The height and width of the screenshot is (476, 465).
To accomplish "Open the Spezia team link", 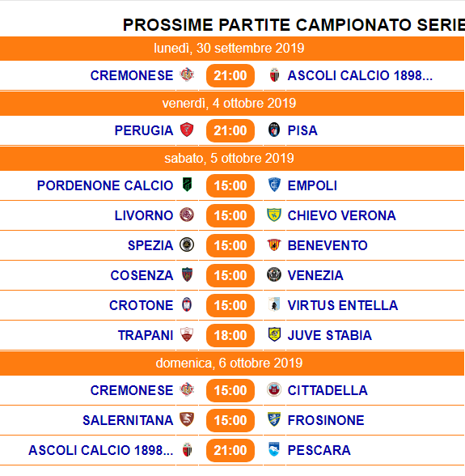I will 150,245.
